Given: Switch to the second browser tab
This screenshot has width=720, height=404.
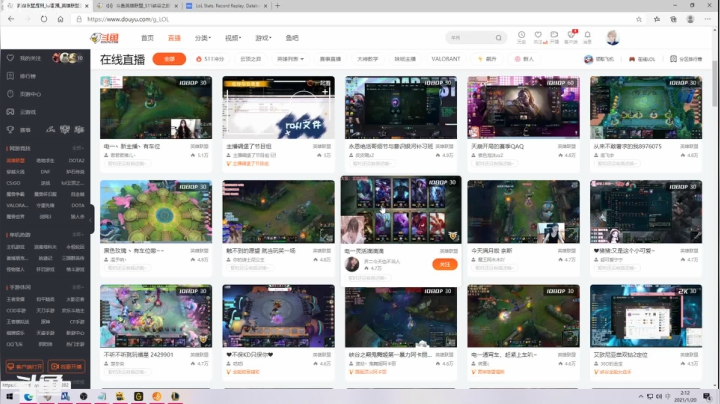Looking at the screenshot, I should coord(138,6).
